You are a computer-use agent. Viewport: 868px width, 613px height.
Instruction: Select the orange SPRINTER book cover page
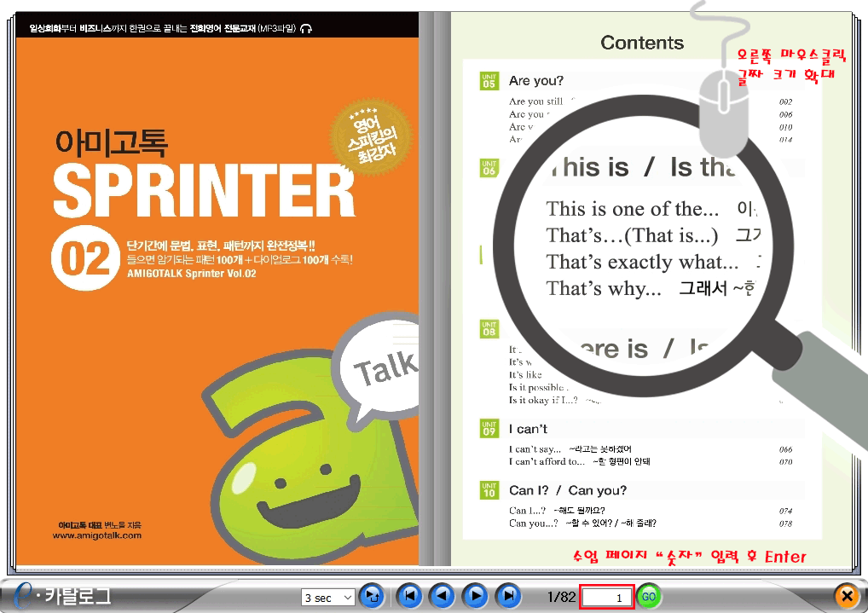217,288
